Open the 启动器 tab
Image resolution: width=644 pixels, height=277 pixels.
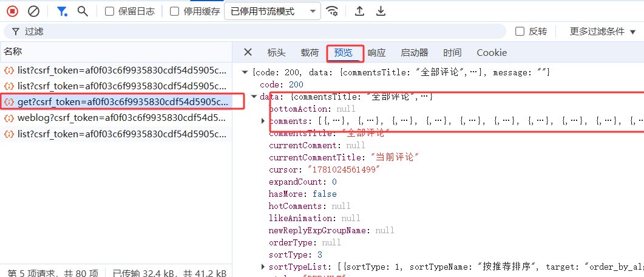415,53
